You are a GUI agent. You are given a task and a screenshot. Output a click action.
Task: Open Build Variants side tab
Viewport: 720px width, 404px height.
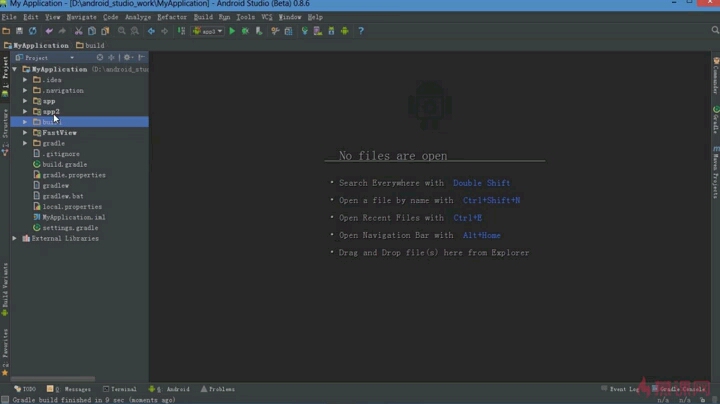pyautogui.click(x=5, y=289)
